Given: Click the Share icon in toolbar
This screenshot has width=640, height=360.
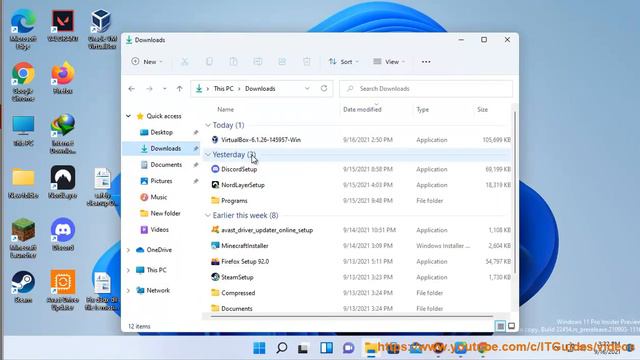Looking at the screenshot, I should tap(282, 62).
